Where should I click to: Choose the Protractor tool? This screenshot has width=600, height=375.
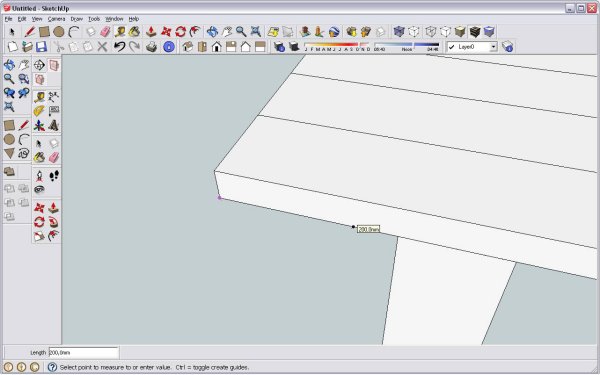point(39,111)
